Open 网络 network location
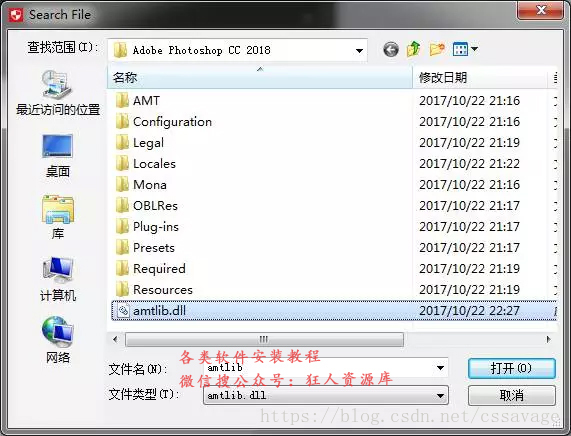Image resolution: width=571 pixels, height=436 pixels. 58,341
